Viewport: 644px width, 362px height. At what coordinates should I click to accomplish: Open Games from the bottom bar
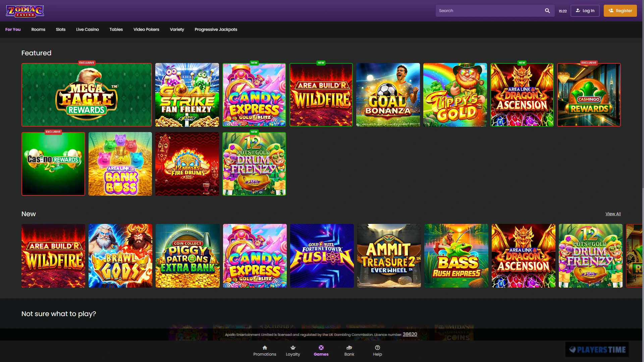321,351
